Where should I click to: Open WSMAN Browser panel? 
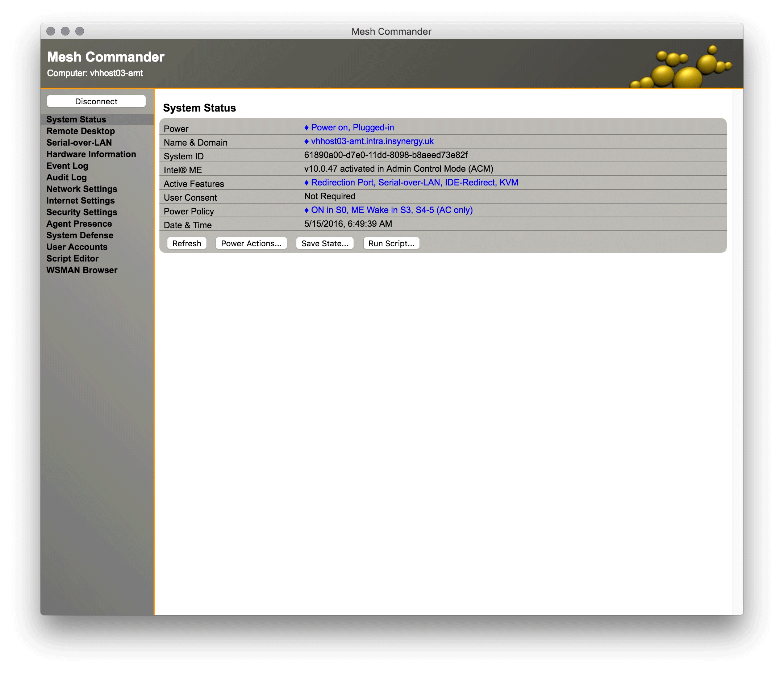(82, 270)
